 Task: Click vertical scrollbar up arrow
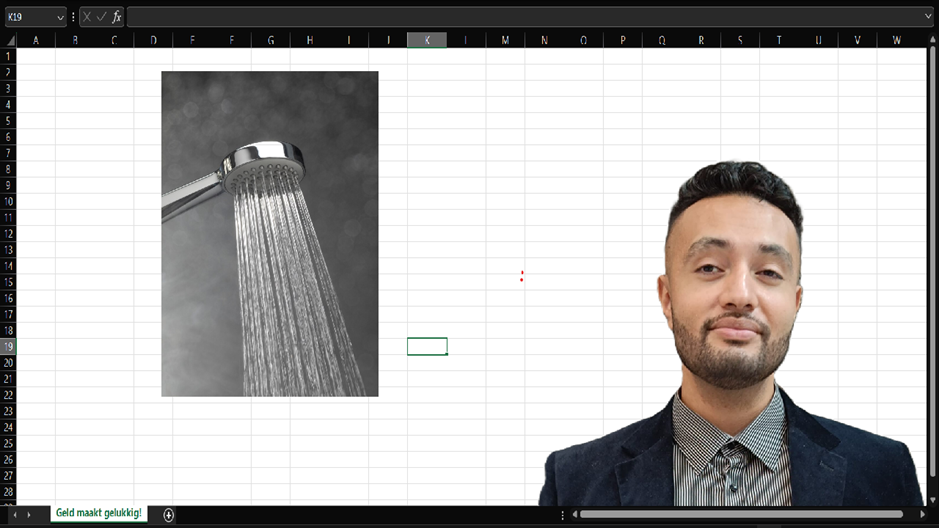click(932, 40)
